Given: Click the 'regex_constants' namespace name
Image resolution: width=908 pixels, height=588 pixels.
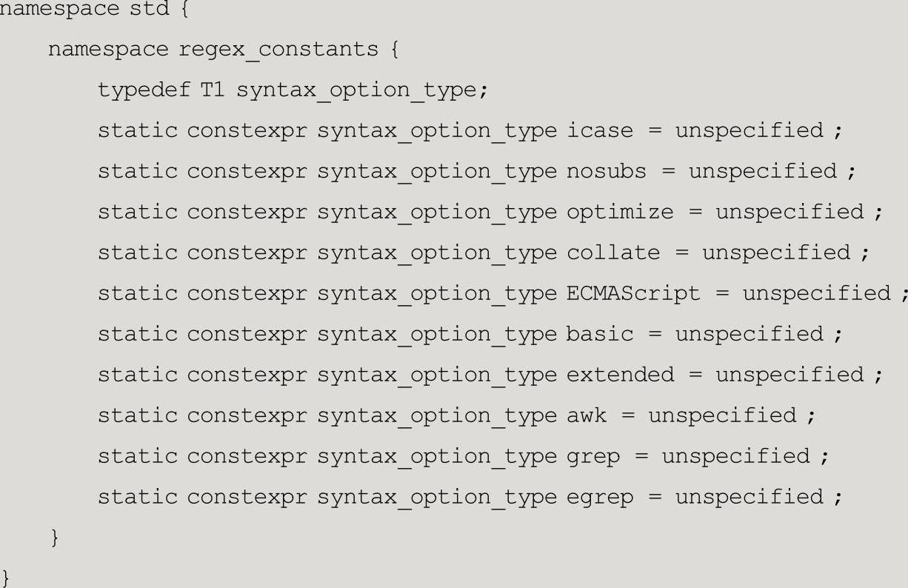Looking at the screenshot, I should tap(278, 50).
